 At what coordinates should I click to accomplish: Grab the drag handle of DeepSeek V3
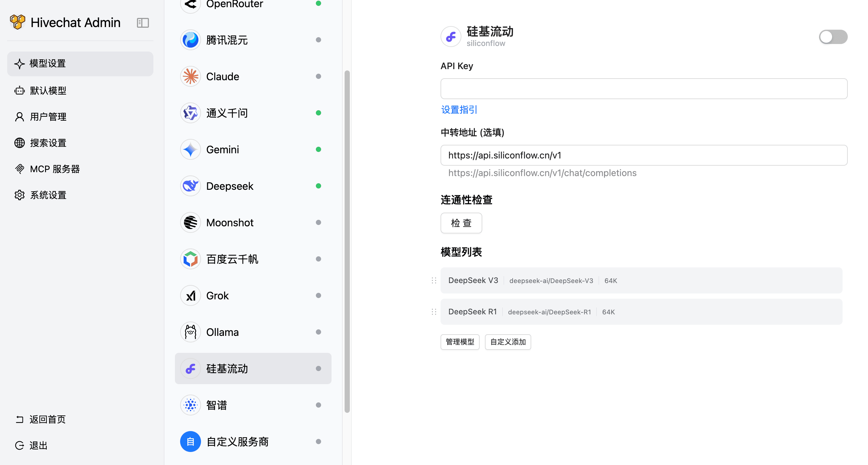[x=434, y=280]
